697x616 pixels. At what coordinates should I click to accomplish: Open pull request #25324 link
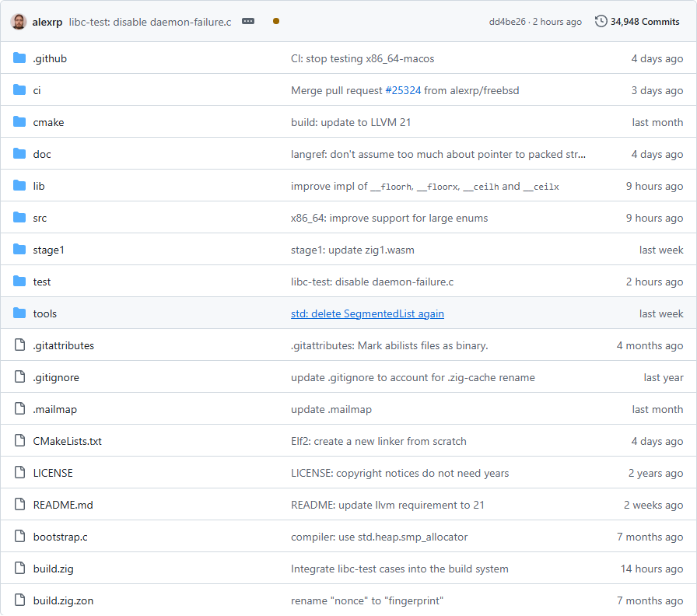[403, 90]
